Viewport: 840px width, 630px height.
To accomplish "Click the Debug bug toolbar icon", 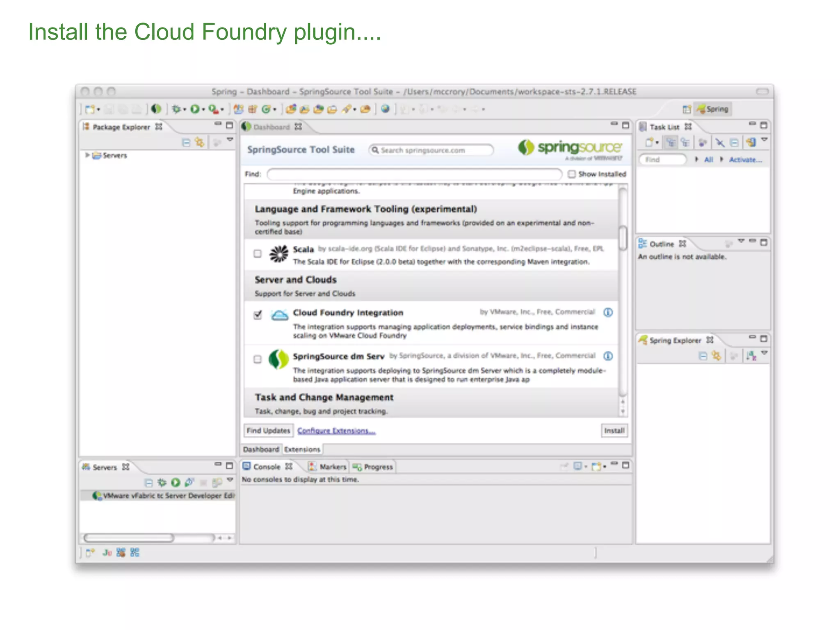I will pyautogui.click(x=176, y=109).
